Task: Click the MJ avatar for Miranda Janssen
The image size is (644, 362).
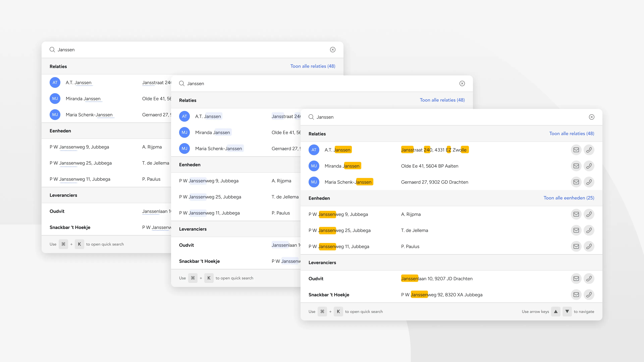Action: point(314,166)
